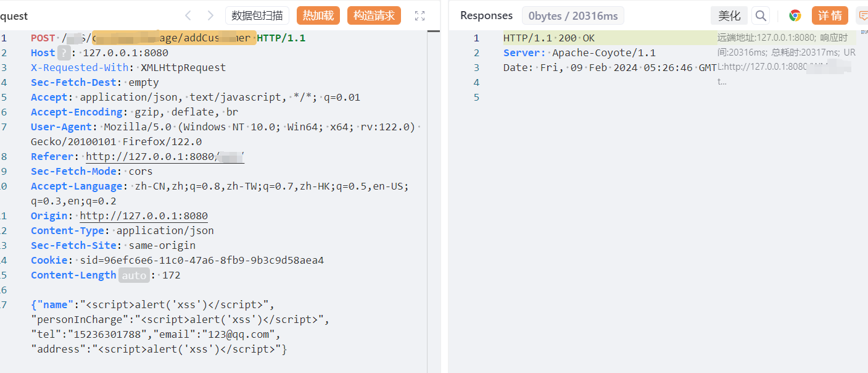This screenshot has height=373, width=868.
Task: Click the Sec-Fetch-Site: same-origin line
Action: coord(113,245)
